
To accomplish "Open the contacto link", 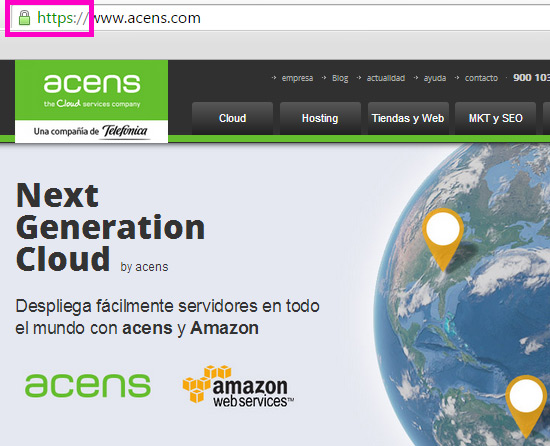I will coord(481,78).
